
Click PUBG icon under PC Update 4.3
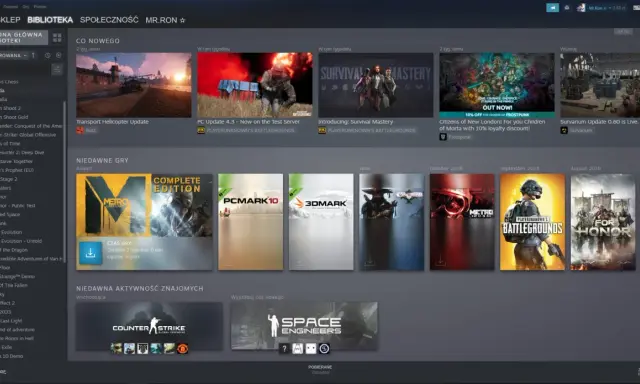click(x=201, y=130)
